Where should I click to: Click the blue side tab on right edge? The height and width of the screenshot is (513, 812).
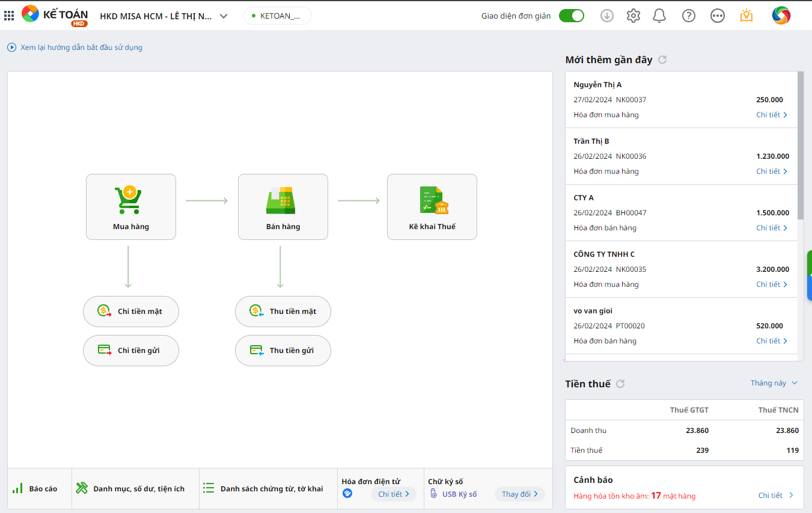coord(810,288)
